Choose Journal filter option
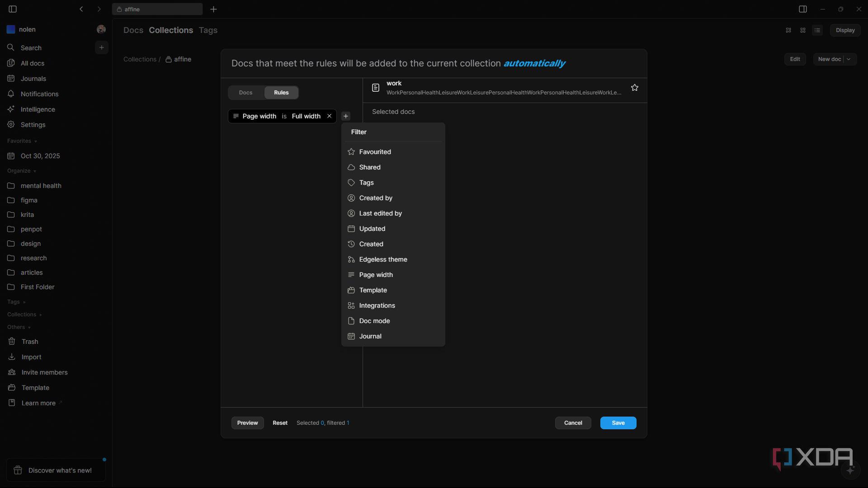Image resolution: width=868 pixels, height=488 pixels. [x=393, y=336]
